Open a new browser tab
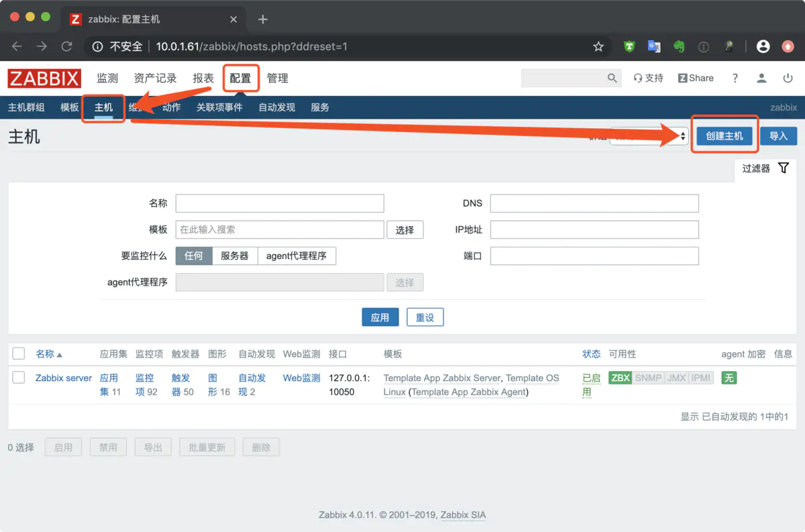Screen dimensions: 805x532 (263, 19)
